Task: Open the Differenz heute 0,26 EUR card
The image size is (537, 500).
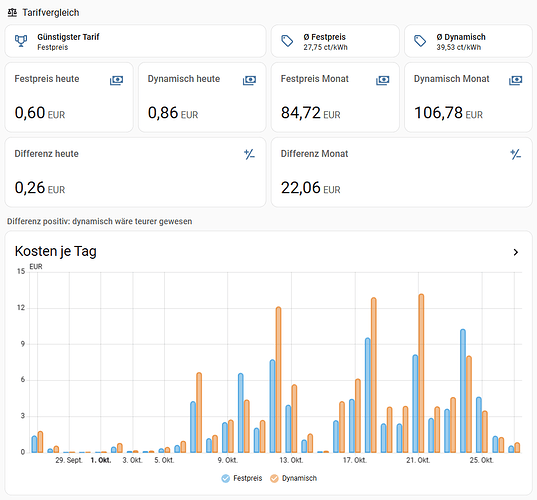Action: pyautogui.click(x=135, y=172)
